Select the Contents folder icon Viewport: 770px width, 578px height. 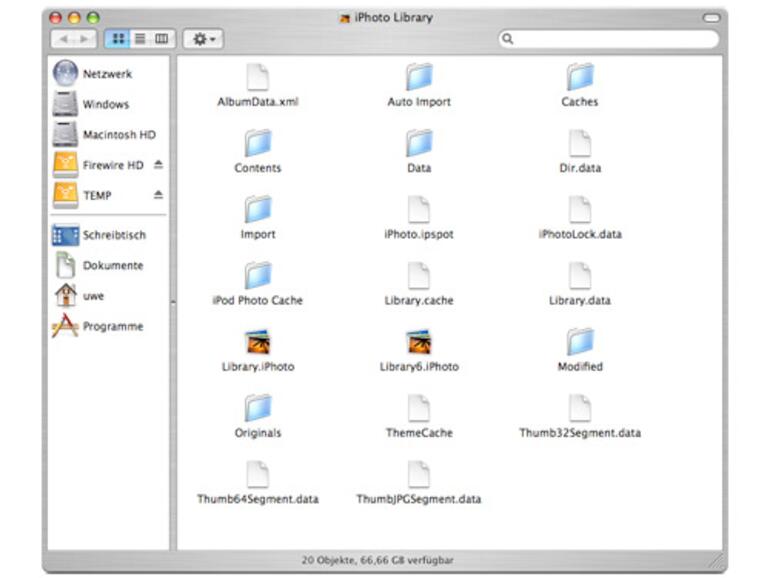pyautogui.click(x=258, y=143)
